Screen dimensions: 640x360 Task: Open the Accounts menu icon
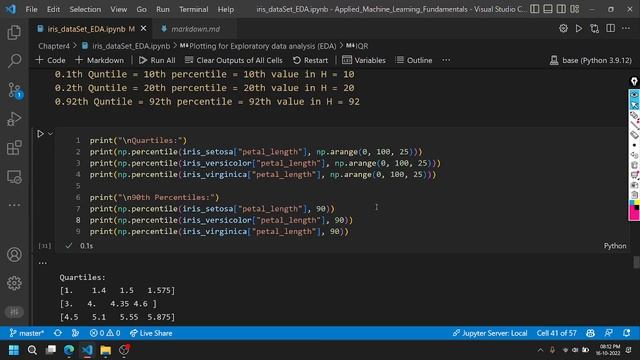click(14, 255)
